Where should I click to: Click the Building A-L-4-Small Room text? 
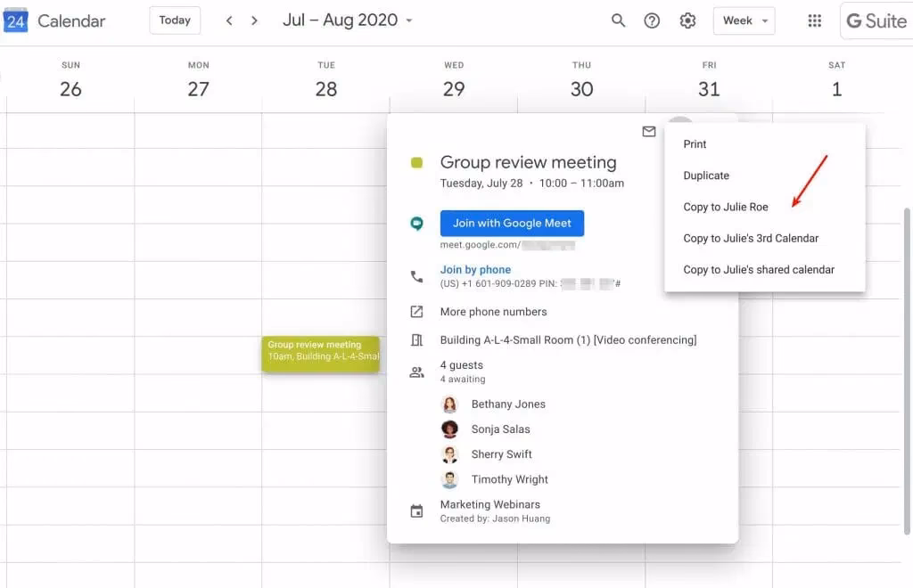(568, 339)
